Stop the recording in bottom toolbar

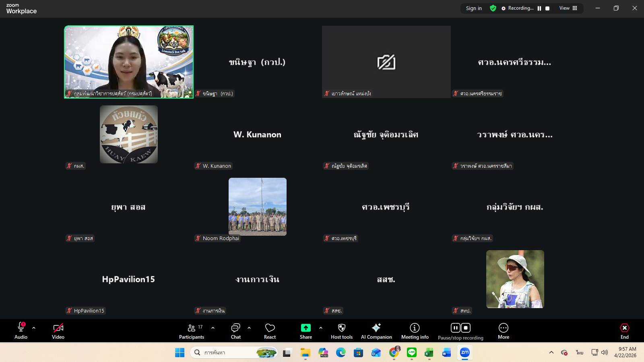tap(466, 328)
